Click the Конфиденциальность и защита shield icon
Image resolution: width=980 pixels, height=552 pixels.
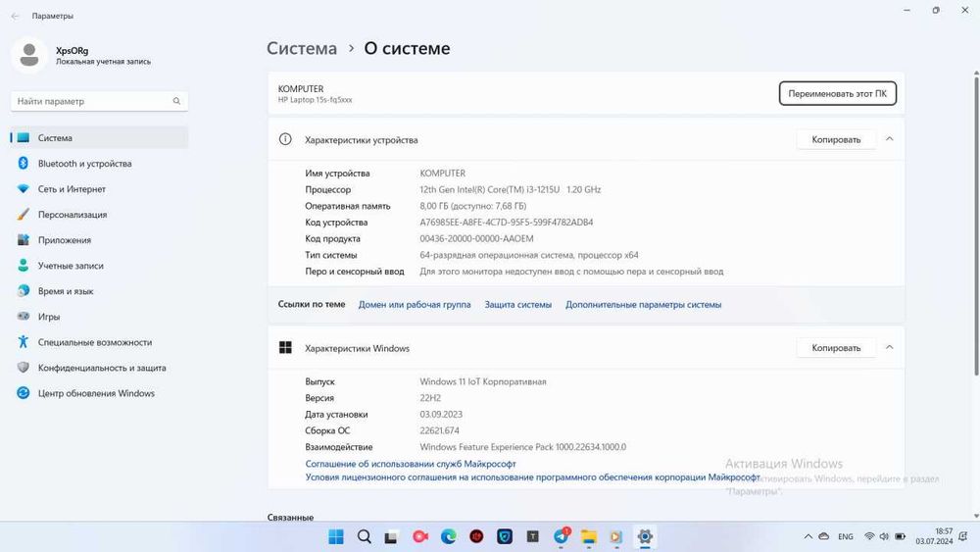[24, 368]
